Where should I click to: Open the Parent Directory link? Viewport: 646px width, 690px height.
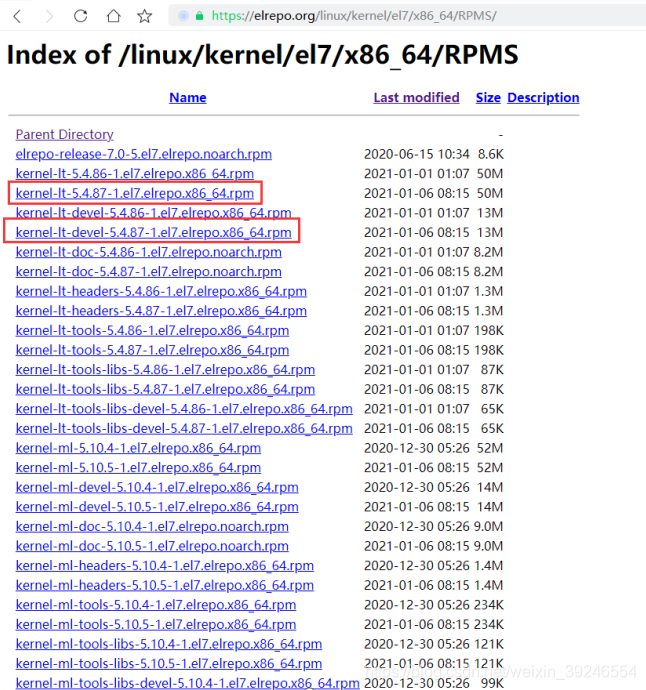pos(65,134)
